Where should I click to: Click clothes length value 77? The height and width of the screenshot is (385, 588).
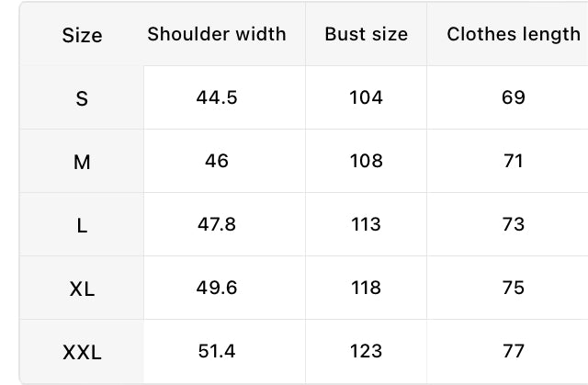pos(514,351)
